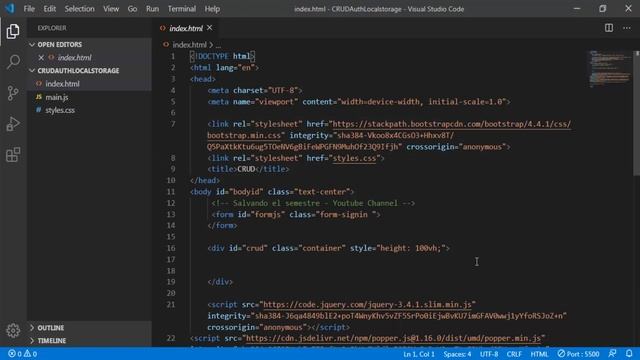Image resolution: width=640 pixels, height=360 pixels.
Task: Change end of line sequence CRLF
Action: [514, 354]
